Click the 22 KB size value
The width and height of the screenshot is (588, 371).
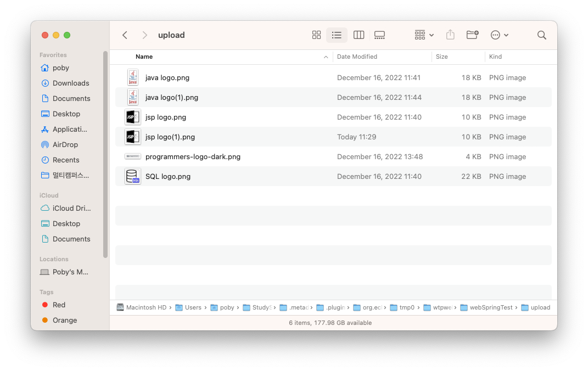[x=471, y=177]
